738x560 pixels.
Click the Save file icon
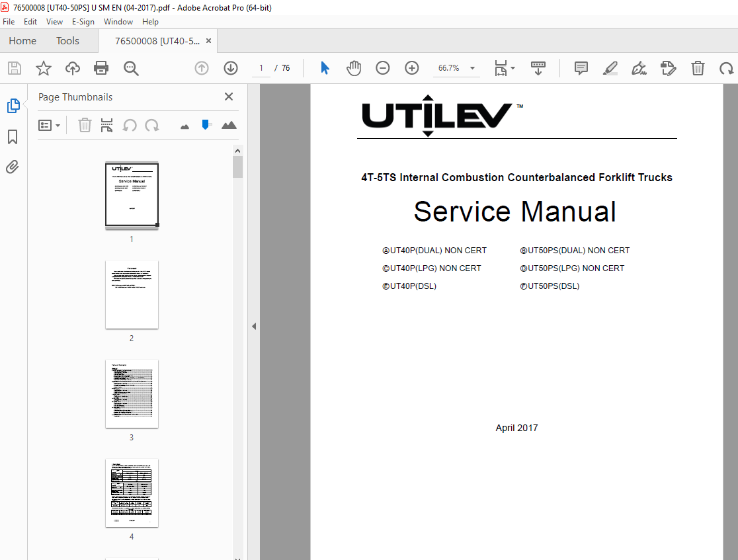point(15,68)
